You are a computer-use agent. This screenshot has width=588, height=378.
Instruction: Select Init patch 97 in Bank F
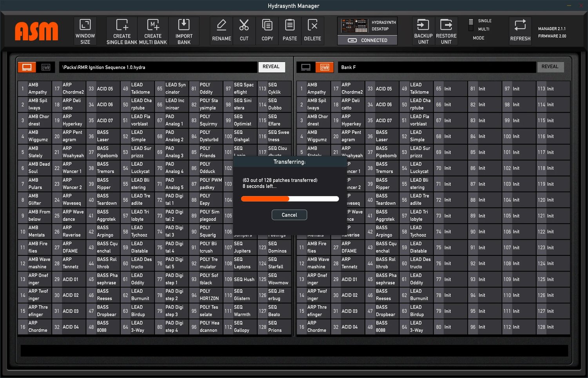tap(519, 89)
